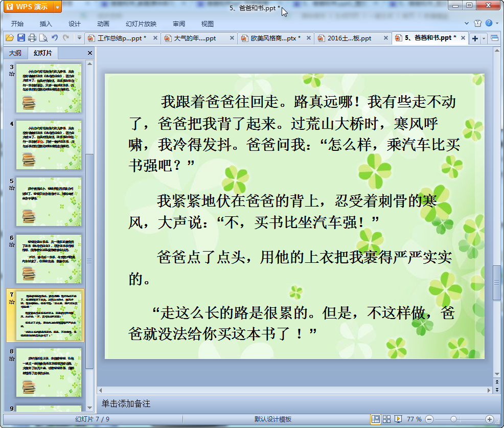Click the animation star icon on slide 5

point(12,188)
